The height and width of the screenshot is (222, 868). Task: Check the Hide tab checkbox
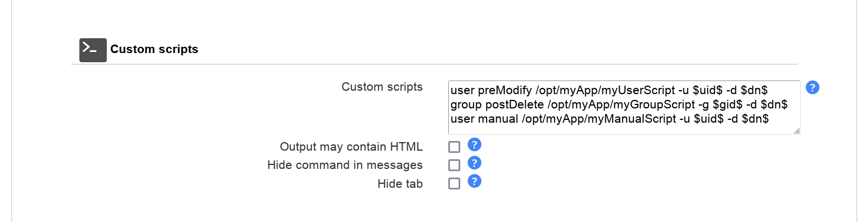click(454, 184)
